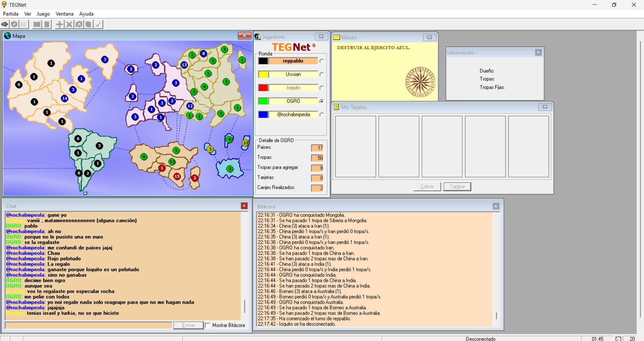Select the crossed-swords attack toolbar icon

coord(69,24)
